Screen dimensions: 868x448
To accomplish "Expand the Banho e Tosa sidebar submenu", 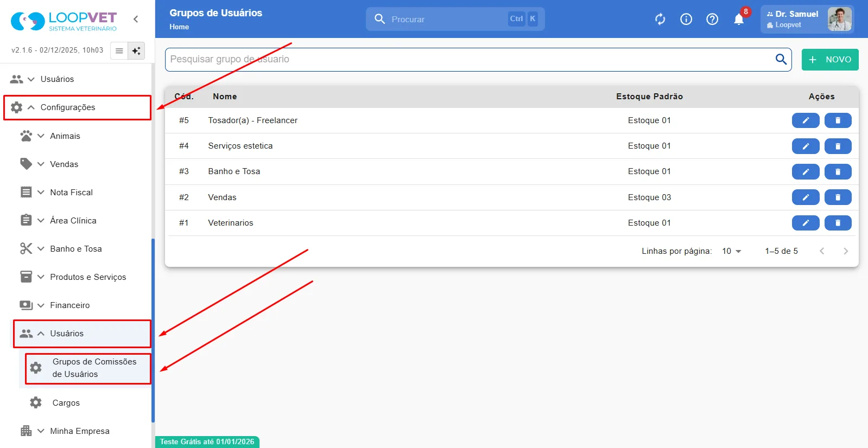I will click(41, 248).
